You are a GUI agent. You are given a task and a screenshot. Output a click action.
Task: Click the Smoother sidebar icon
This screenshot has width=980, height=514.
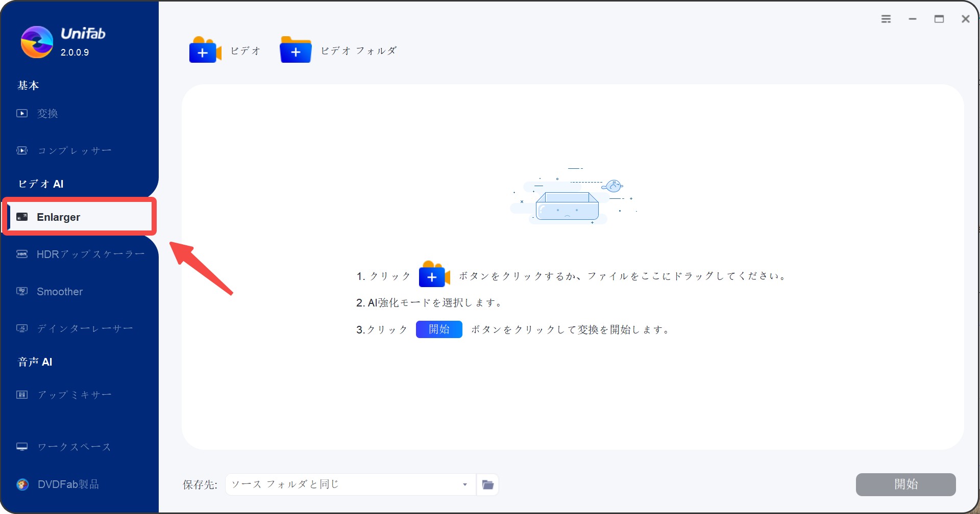click(x=22, y=291)
